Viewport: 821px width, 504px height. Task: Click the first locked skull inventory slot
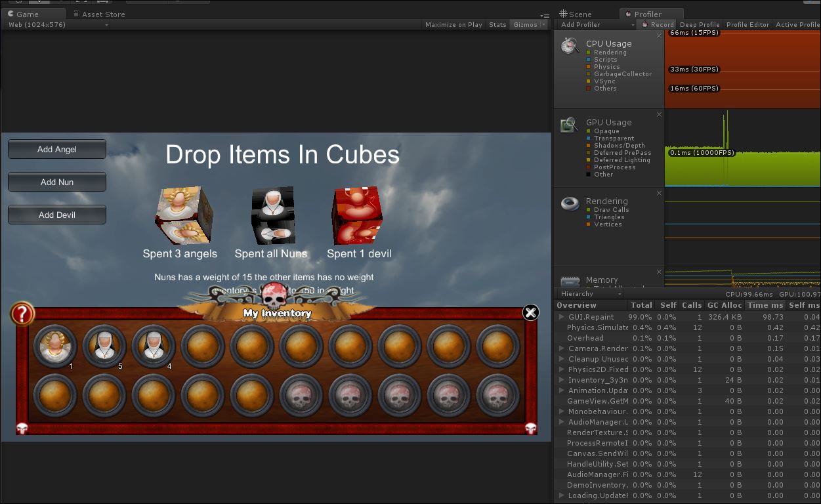click(301, 395)
